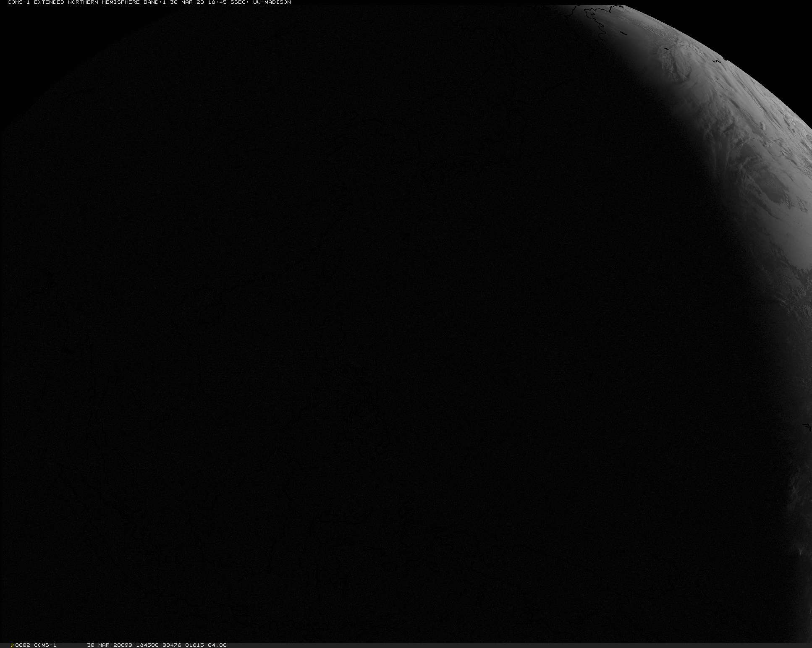Click the '00476' value in footer

172,645
